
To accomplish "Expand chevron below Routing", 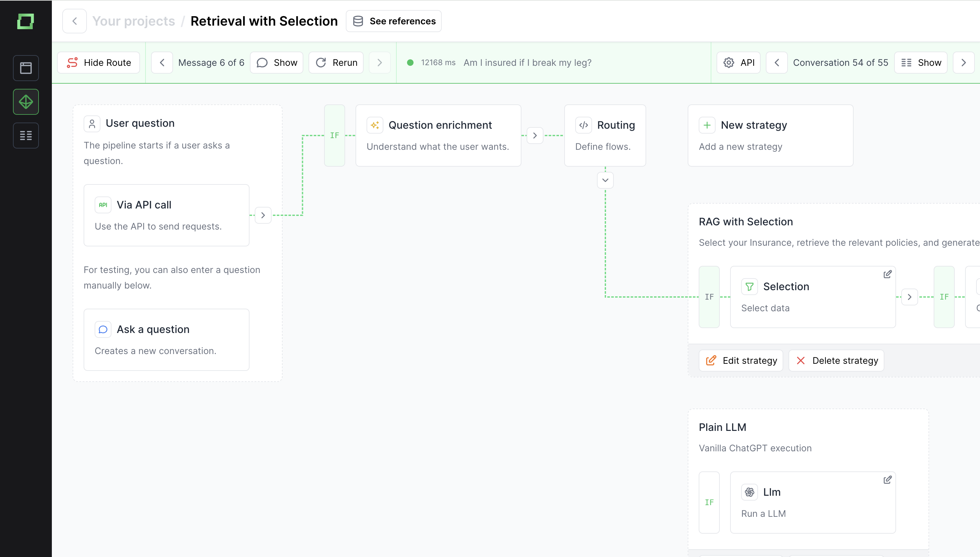I will click(605, 180).
